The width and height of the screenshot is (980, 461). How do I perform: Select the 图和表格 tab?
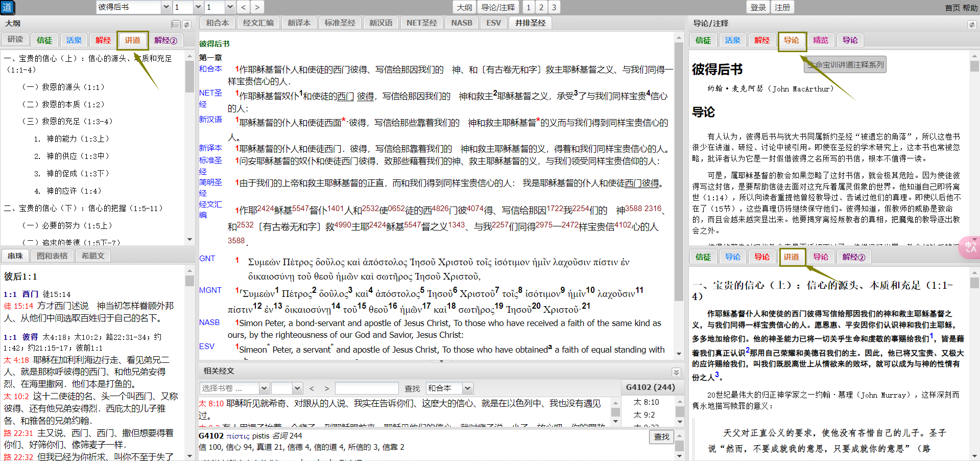[52, 256]
